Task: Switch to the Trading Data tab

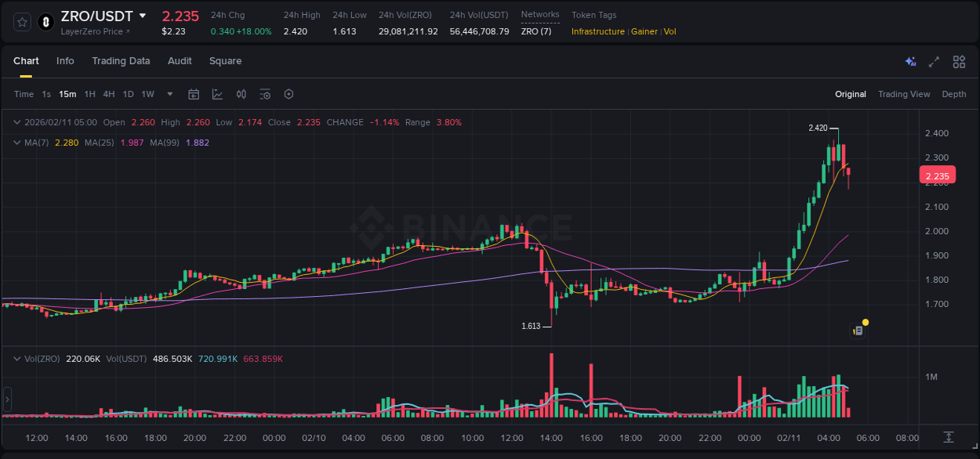Action: pyautogui.click(x=121, y=61)
